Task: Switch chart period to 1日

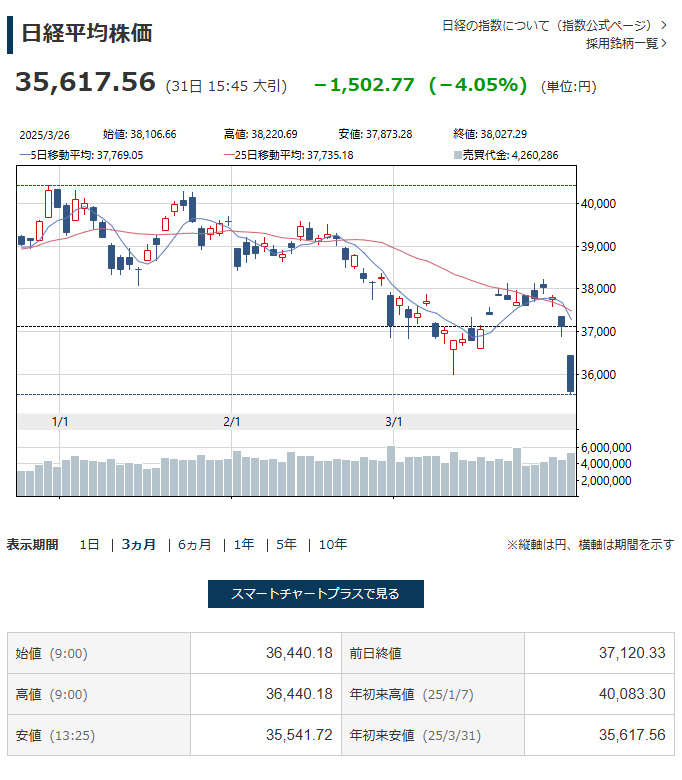Action: coord(90,544)
